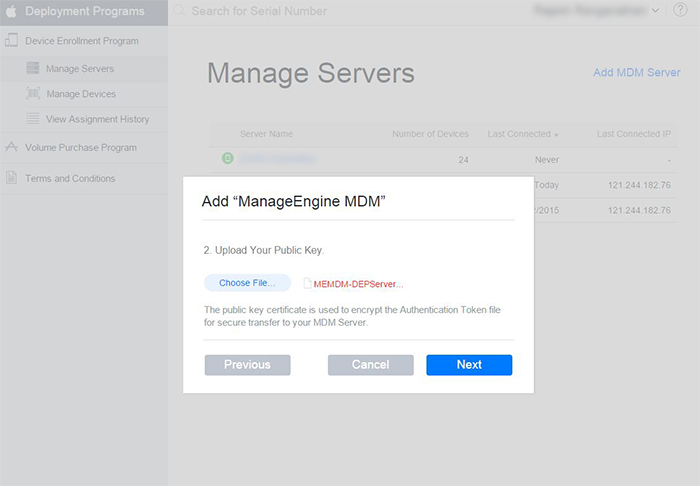Toggle Last Connected sort arrow
Image resolution: width=700 pixels, height=486 pixels.
[x=556, y=135]
